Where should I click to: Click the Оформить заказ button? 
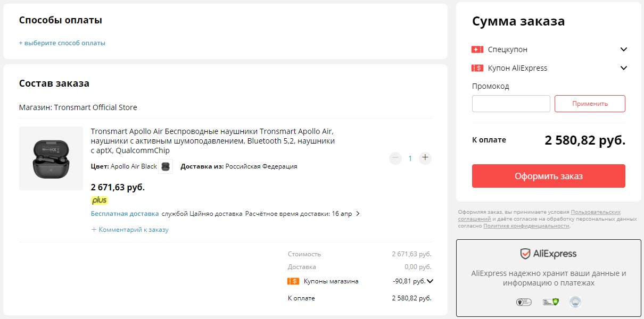pyautogui.click(x=548, y=176)
